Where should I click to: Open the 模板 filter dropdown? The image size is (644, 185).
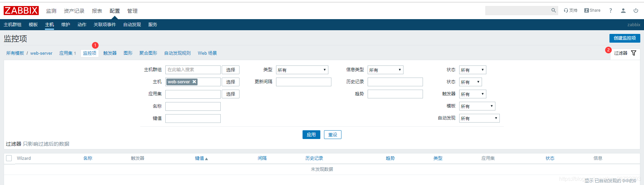click(477, 106)
